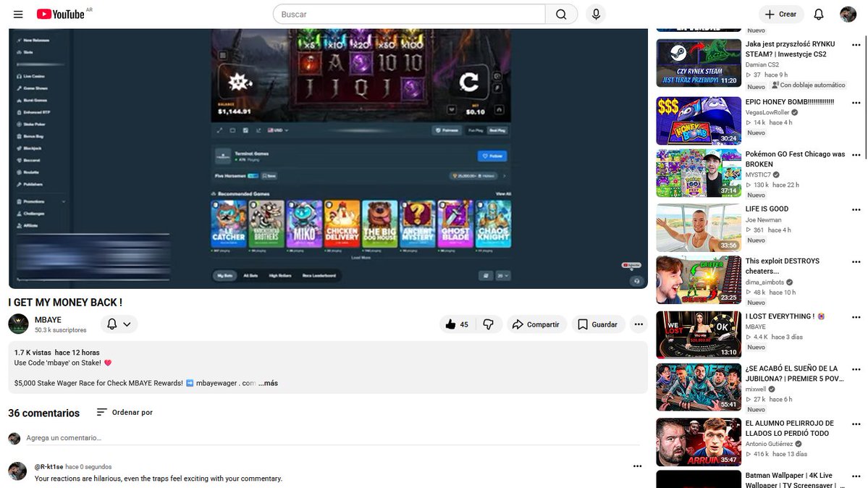
Task: Share the video using Compartir
Action: 536,324
